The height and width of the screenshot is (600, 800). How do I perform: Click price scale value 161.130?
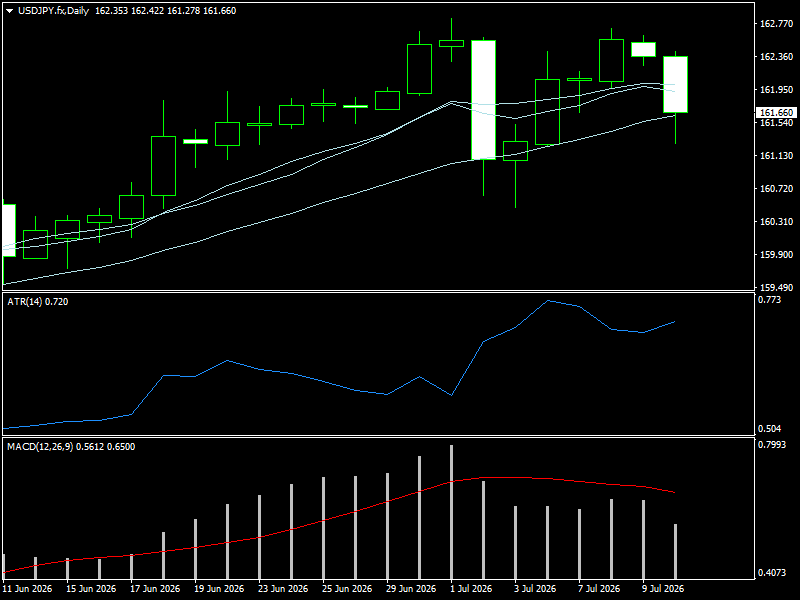pos(777,156)
